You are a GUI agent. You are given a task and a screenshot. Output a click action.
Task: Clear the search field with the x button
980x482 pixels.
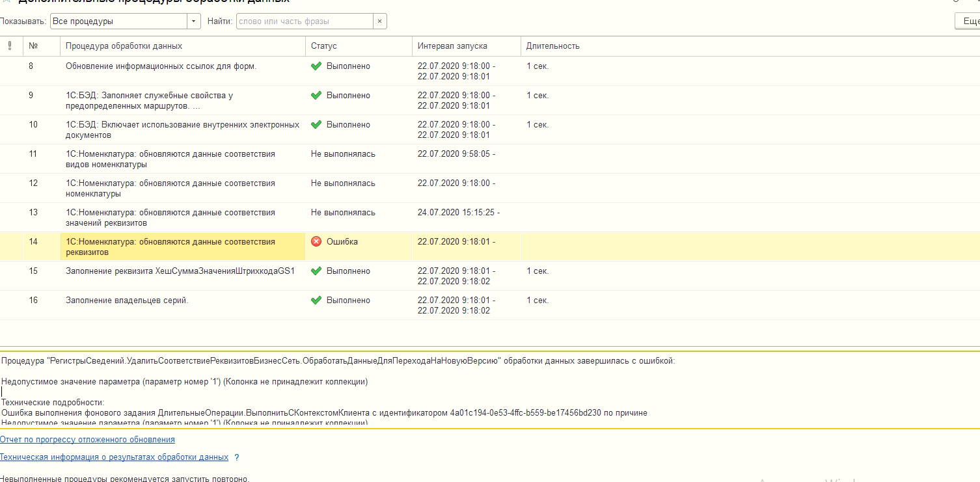coord(380,21)
